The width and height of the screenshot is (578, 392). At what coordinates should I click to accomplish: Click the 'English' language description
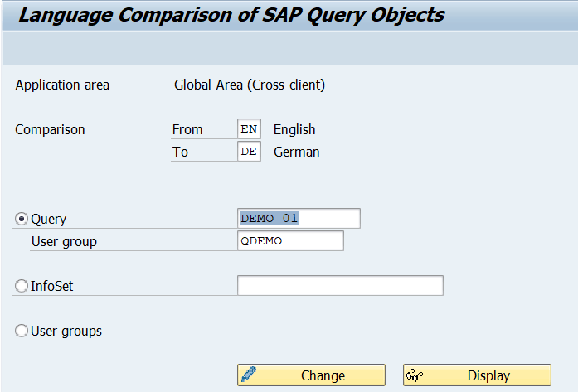tap(294, 129)
